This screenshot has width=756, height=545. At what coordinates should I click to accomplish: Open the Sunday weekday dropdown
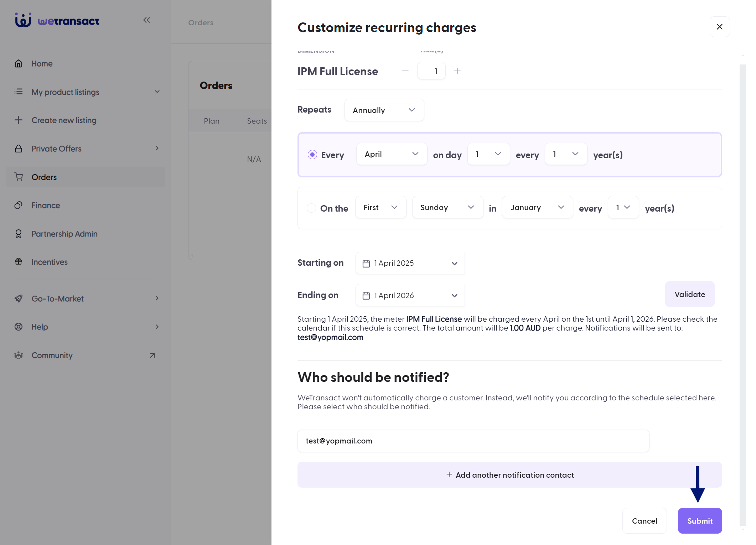(x=447, y=208)
